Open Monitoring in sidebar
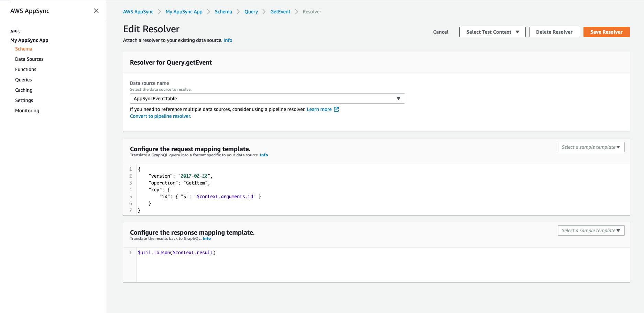The width and height of the screenshot is (644, 313). pyautogui.click(x=27, y=111)
